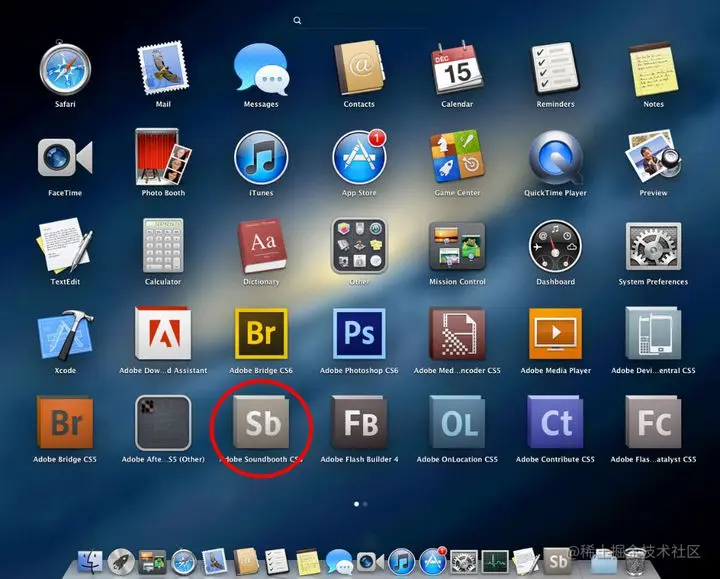Launch Reminders from the Launchpad grid

555,68
